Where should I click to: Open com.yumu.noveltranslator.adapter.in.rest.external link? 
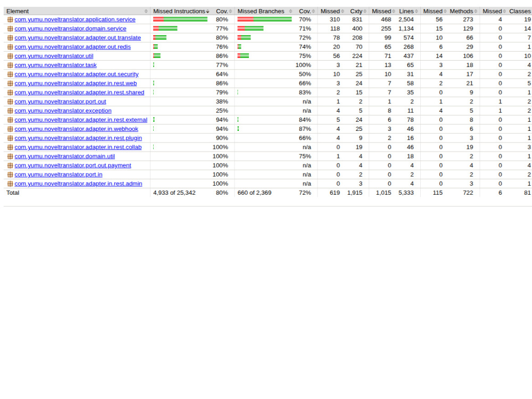coord(81,120)
